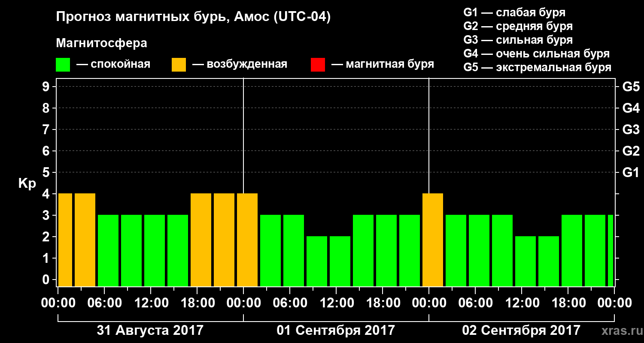The image size is (644, 343).
Task: Click the 'G4 — очень сильная буря' legend line
Action: (537, 54)
